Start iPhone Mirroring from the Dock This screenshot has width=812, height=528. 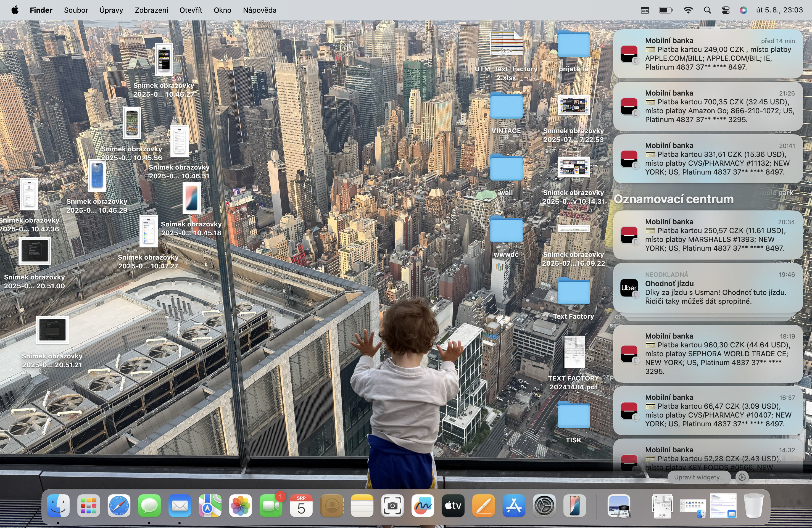[574, 506]
